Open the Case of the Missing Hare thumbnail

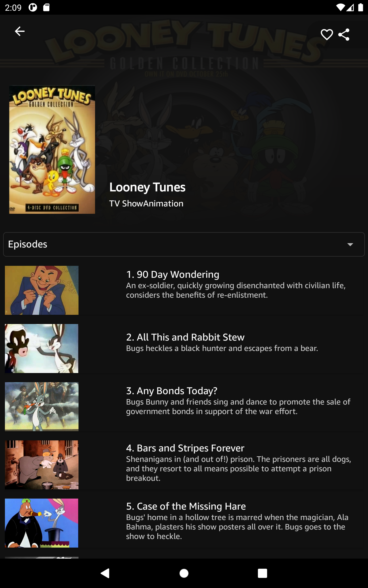[42, 523]
